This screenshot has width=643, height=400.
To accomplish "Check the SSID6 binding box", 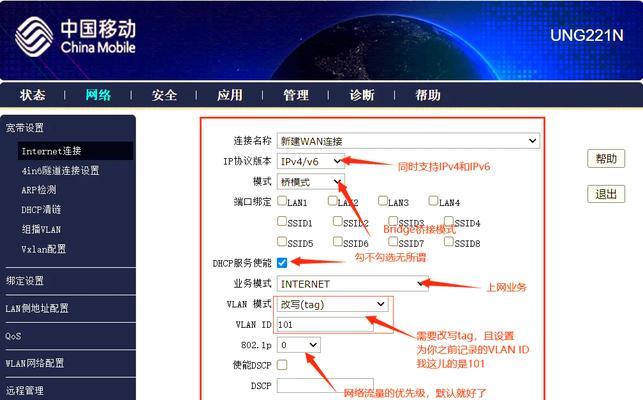I will click(337, 241).
